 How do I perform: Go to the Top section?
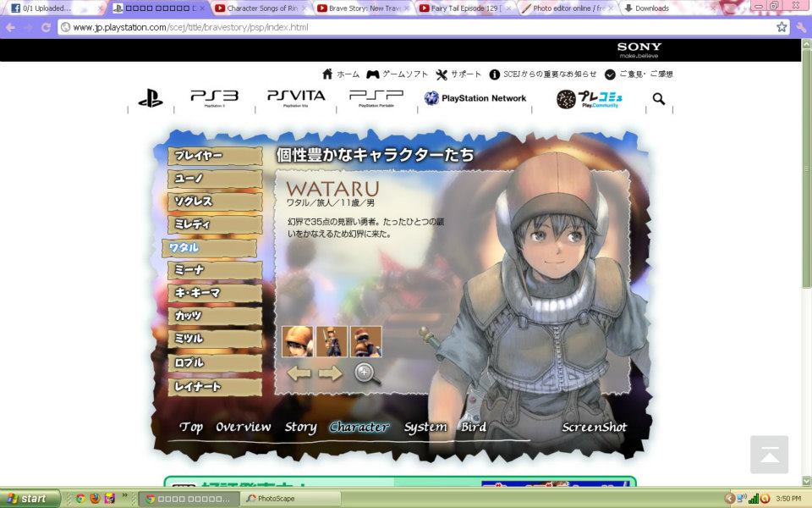(x=191, y=427)
